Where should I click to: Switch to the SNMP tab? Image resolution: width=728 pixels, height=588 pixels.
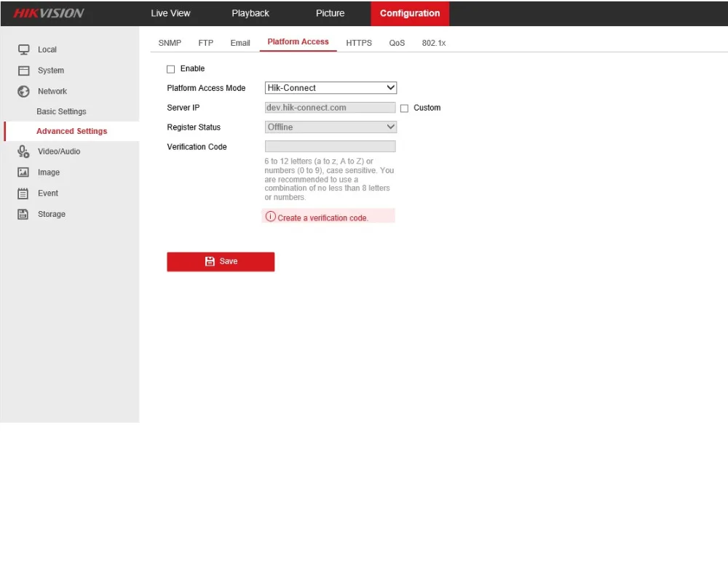click(170, 43)
